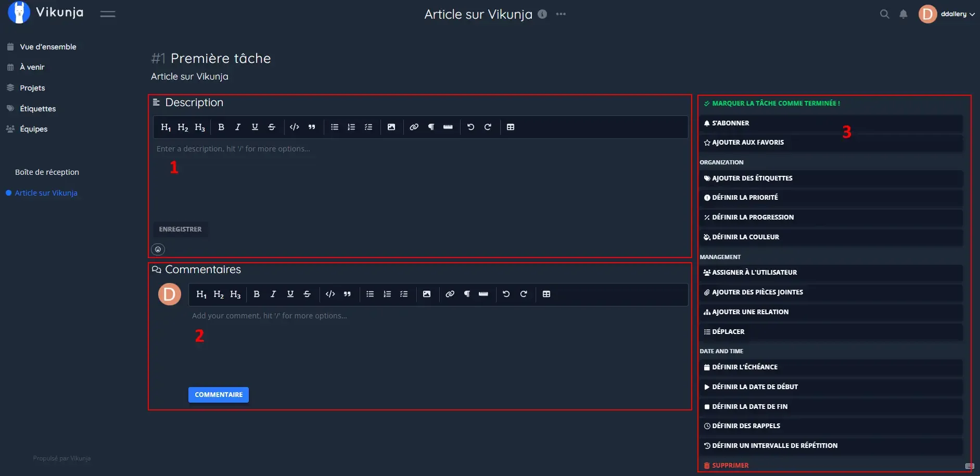Open Équipes in sidebar

33,129
